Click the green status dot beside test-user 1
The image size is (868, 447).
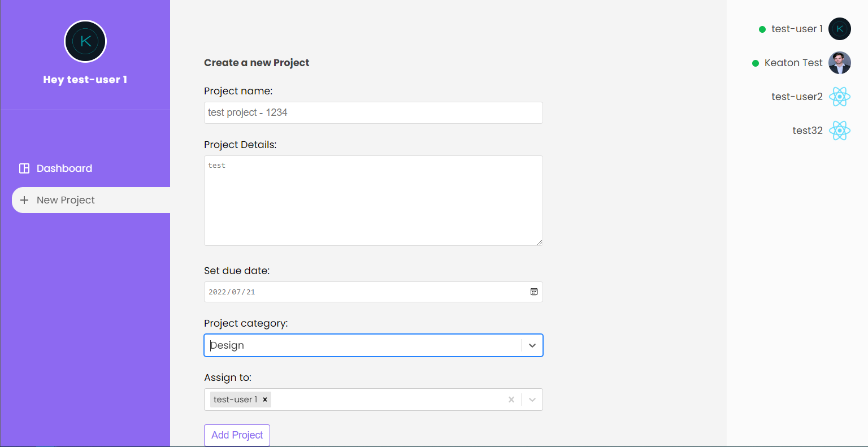click(x=763, y=29)
